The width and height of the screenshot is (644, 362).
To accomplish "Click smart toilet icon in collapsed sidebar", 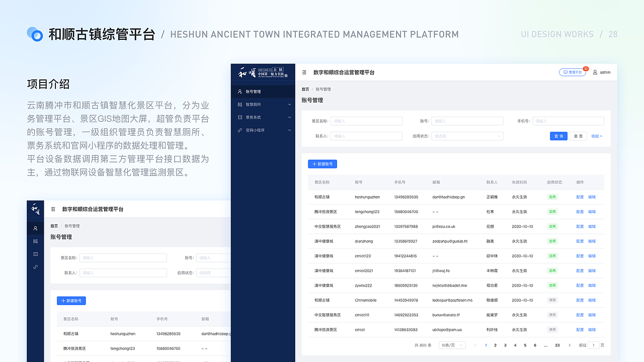I will (35, 241).
